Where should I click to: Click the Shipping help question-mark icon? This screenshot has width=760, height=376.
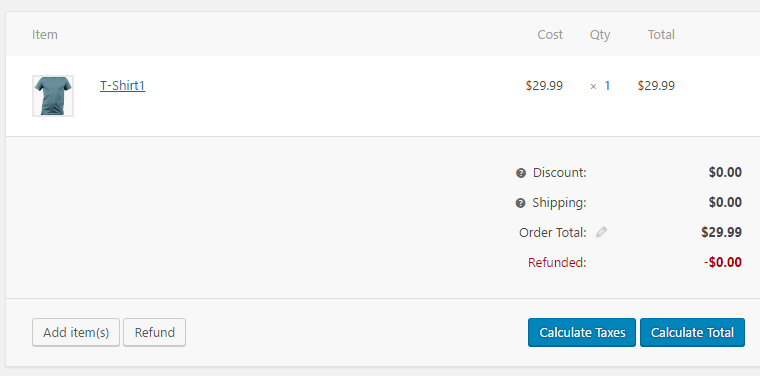pyautogui.click(x=521, y=203)
